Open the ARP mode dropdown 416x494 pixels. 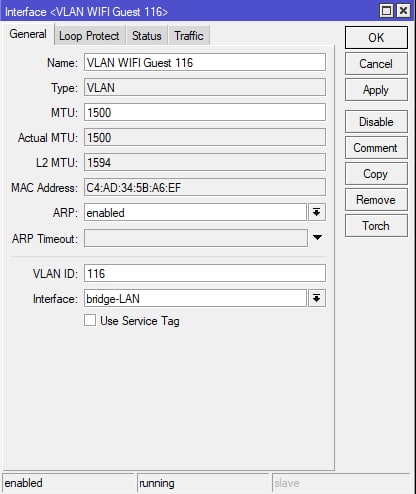tap(317, 212)
